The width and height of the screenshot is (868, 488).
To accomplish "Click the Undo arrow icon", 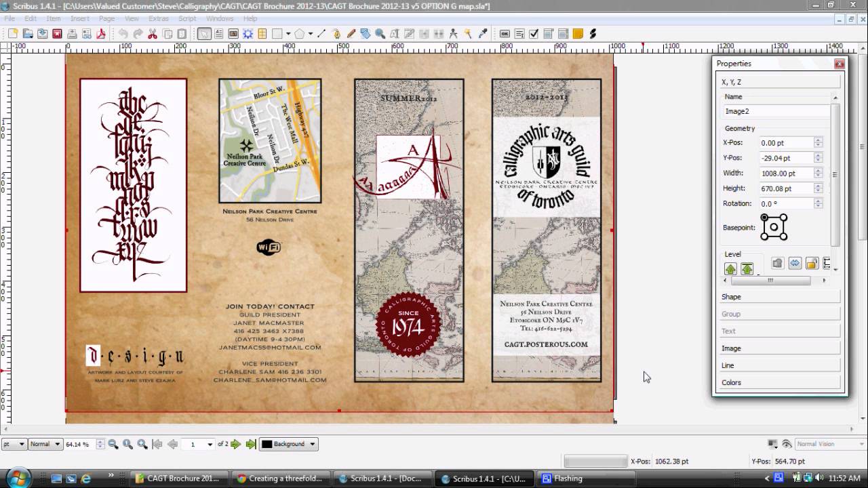I will (x=123, y=34).
